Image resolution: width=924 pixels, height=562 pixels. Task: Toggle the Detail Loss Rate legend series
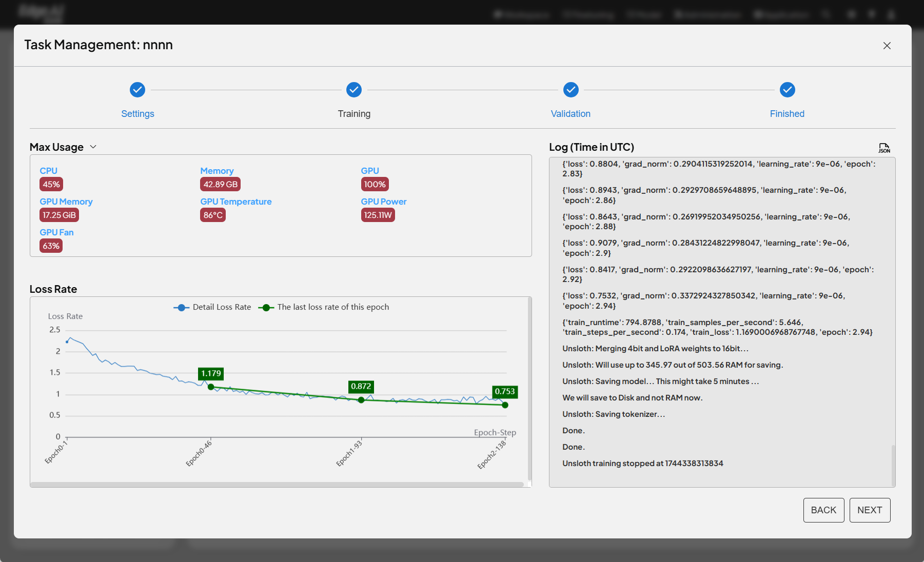pyautogui.click(x=212, y=307)
